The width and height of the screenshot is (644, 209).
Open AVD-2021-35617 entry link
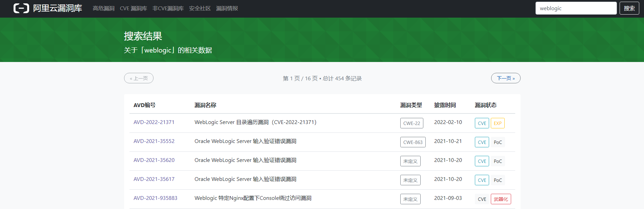(x=154, y=179)
